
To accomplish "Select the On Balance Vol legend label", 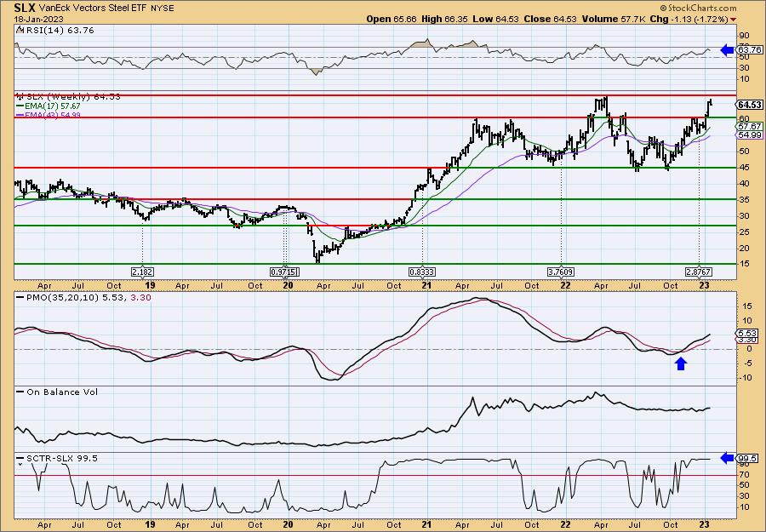I will pos(57,392).
